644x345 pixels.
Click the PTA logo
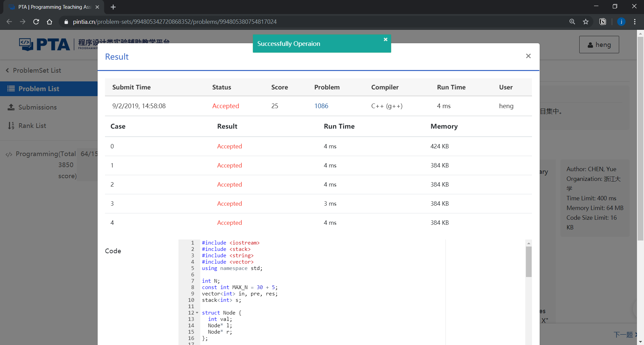(x=45, y=44)
